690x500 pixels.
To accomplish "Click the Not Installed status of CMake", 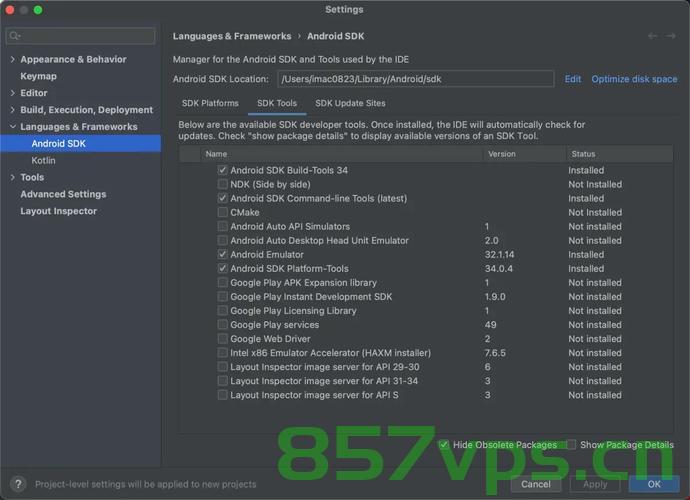I will point(595,212).
